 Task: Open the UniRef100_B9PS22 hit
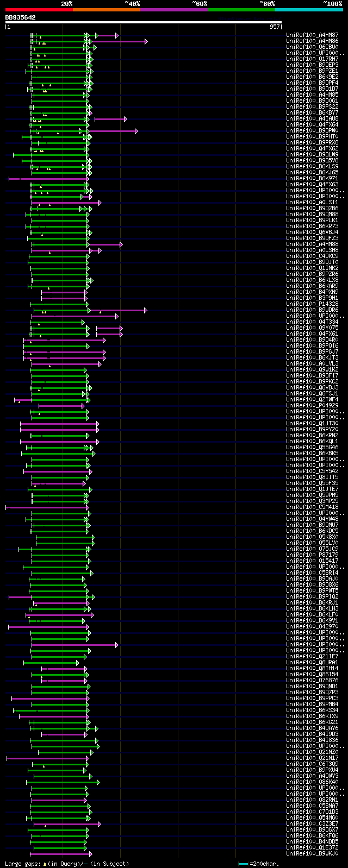(312, 107)
